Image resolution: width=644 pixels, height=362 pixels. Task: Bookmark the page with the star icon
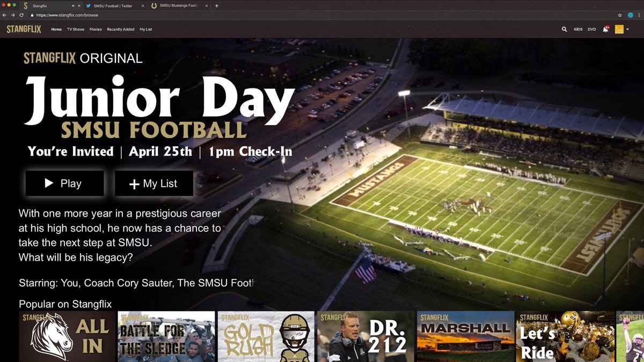pos(620,15)
